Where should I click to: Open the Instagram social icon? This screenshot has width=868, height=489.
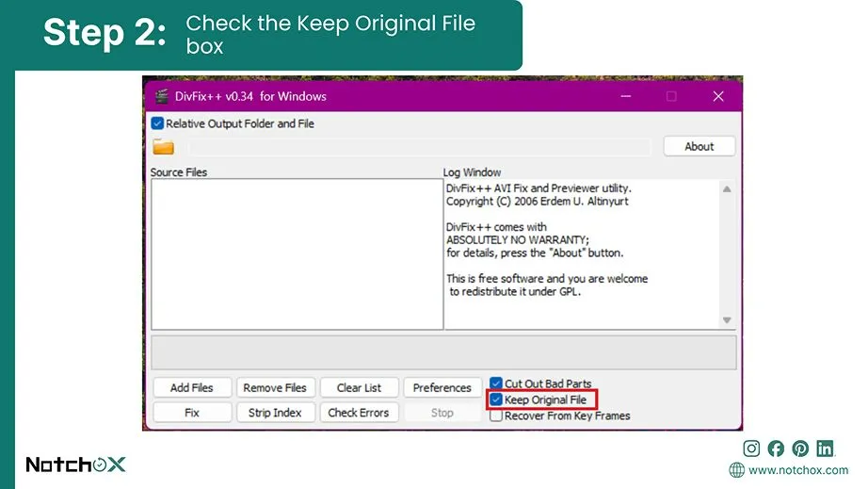pyautogui.click(x=751, y=448)
